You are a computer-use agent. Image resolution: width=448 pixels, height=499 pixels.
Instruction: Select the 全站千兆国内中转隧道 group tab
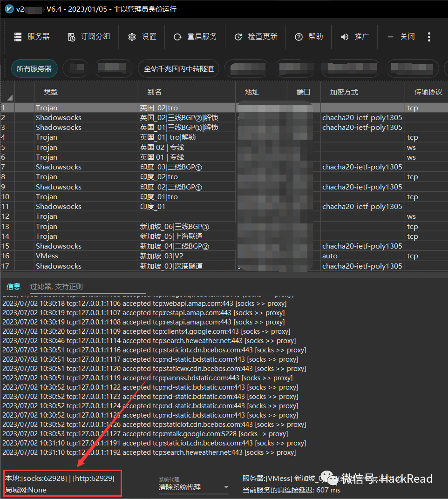[x=179, y=69]
